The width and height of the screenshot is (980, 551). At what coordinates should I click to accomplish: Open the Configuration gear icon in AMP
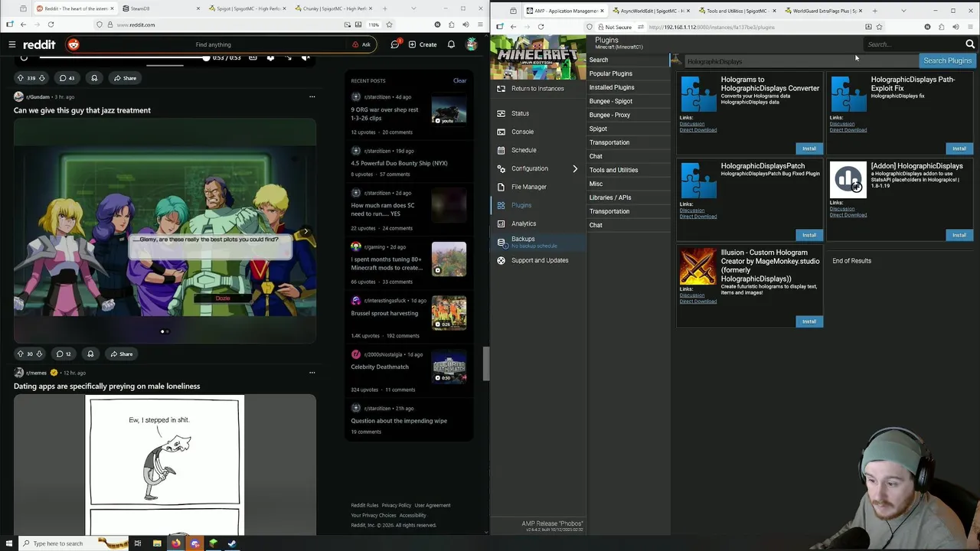pos(501,168)
